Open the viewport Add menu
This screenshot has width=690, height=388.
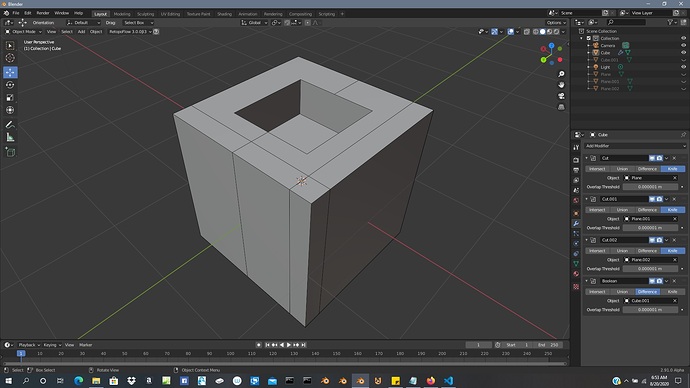click(81, 32)
